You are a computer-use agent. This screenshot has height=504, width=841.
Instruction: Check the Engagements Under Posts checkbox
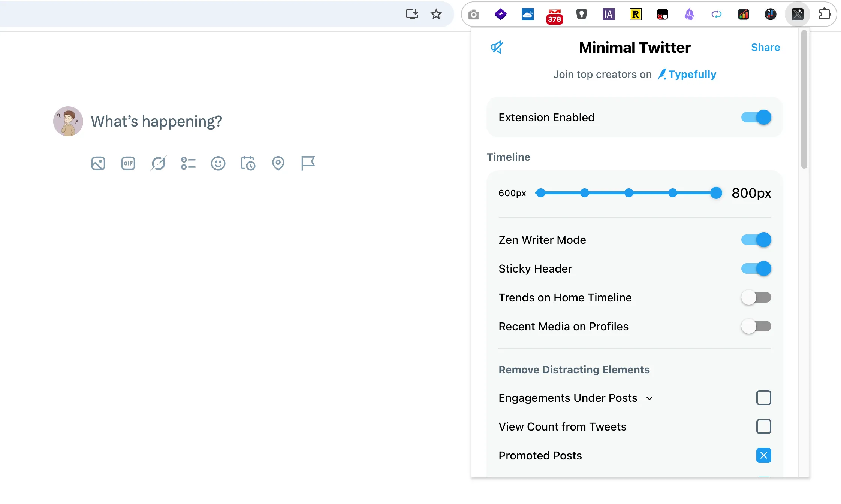764,398
